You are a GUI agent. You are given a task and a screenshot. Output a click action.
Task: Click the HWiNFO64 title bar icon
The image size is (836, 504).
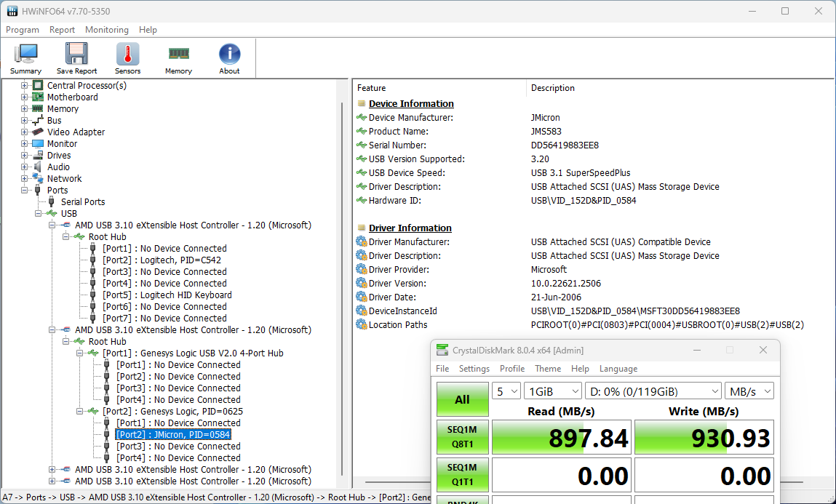[x=12, y=11]
